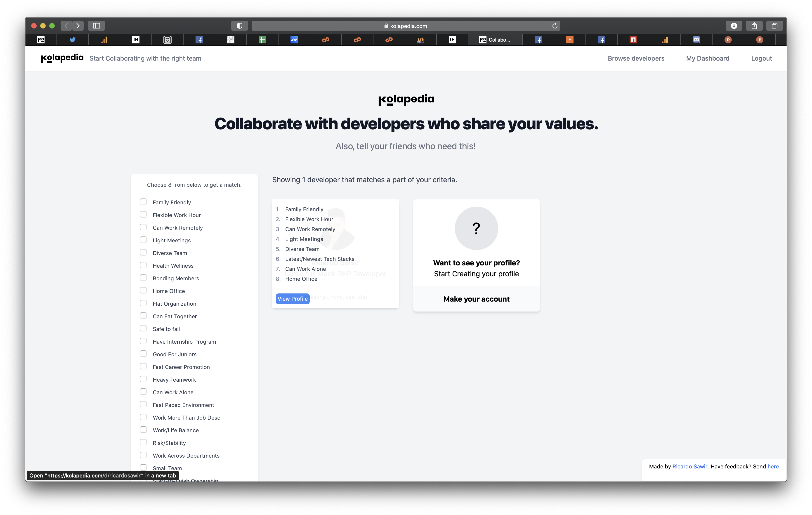Click the Share icon in Safari toolbar
Screen dimensions: 812x515
click(x=754, y=26)
